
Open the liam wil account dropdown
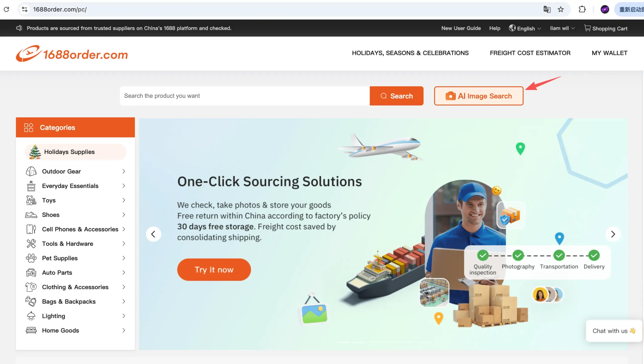[x=562, y=28]
